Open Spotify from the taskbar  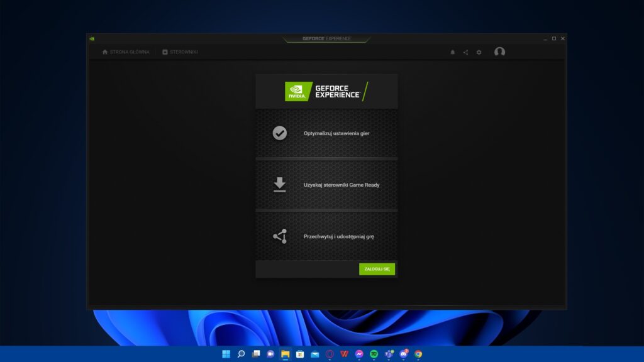tap(374, 354)
